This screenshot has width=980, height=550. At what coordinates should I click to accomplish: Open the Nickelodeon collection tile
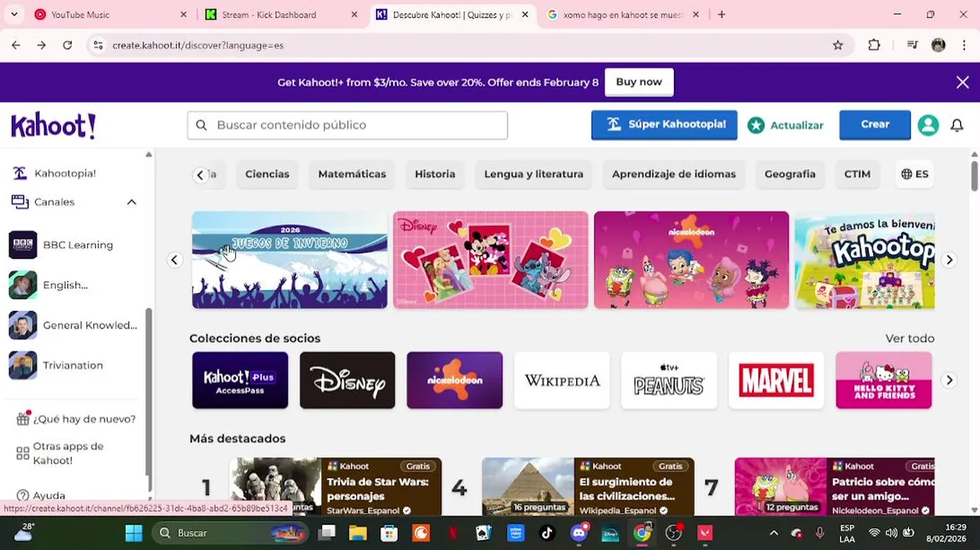455,380
